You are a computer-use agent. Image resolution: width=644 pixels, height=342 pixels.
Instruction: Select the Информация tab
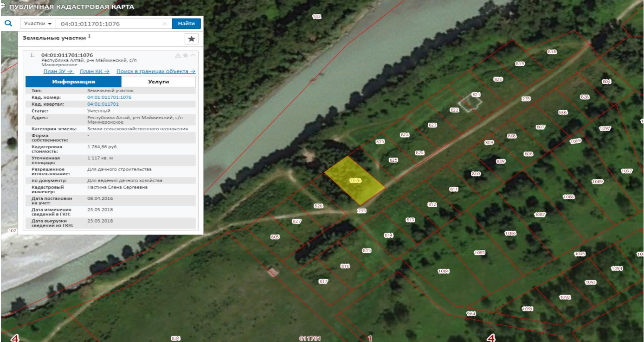[x=73, y=82]
